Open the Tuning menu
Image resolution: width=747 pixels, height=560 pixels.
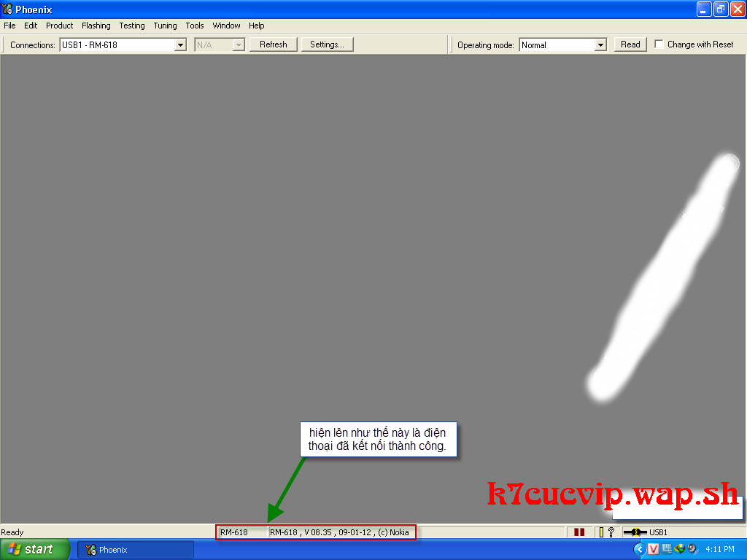tap(165, 26)
